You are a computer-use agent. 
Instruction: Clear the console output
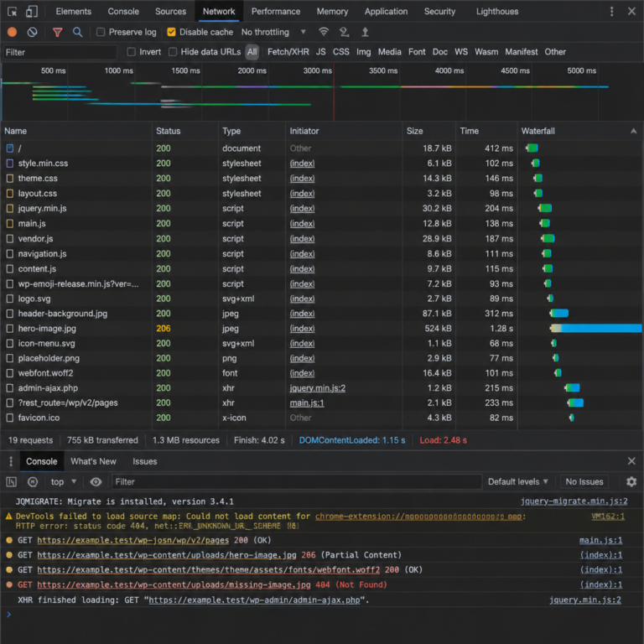coord(33,482)
